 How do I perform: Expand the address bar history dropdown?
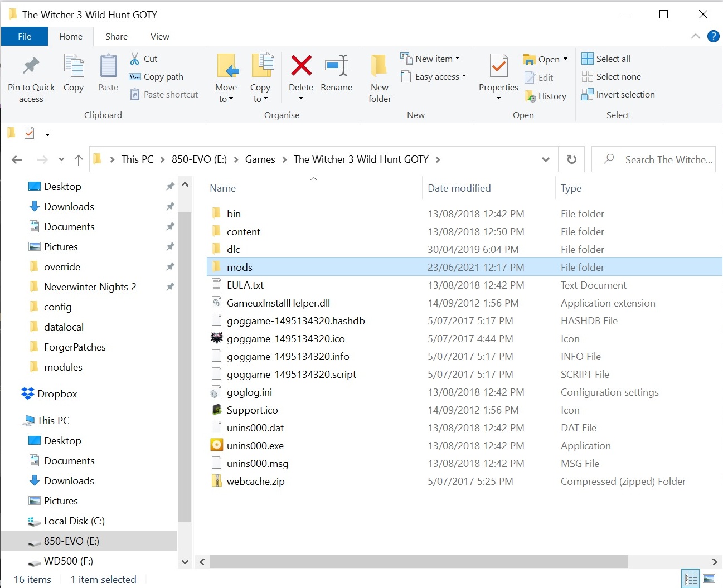(x=545, y=159)
